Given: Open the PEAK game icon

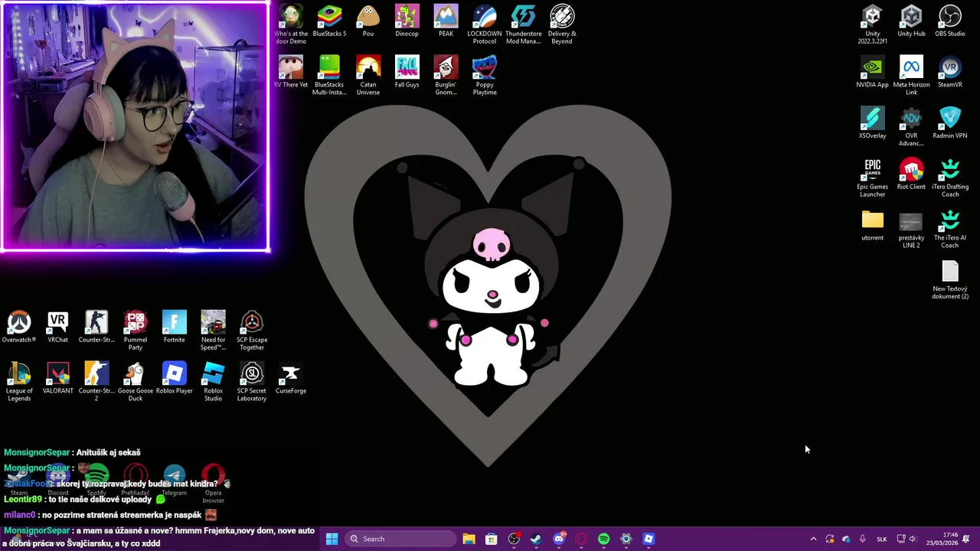Looking at the screenshot, I should (x=446, y=21).
